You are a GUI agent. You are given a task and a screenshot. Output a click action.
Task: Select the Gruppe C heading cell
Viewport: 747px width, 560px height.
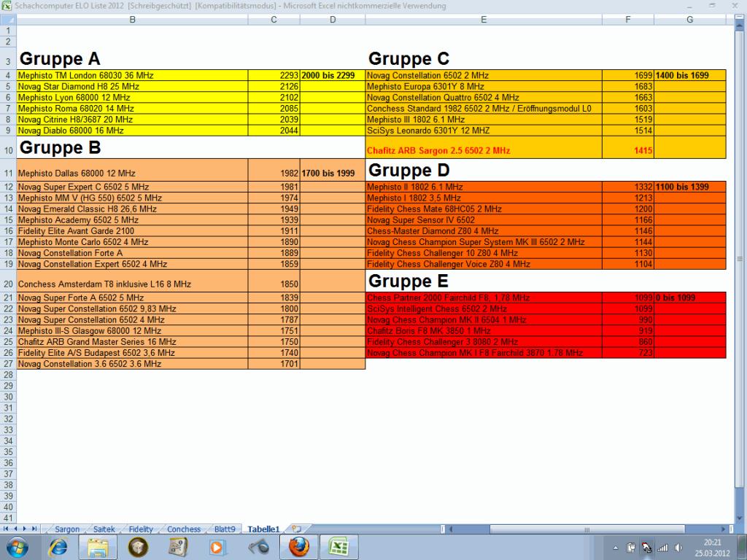[484, 58]
